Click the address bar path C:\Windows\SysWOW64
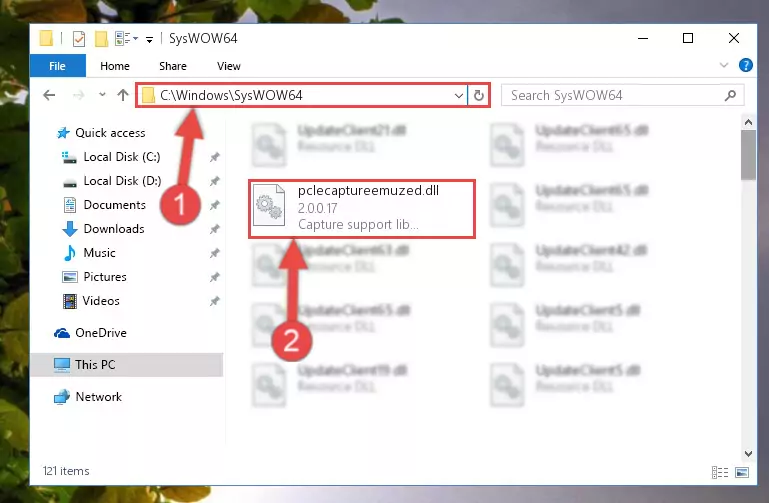The image size is (769, 503). tap(231, 95)
